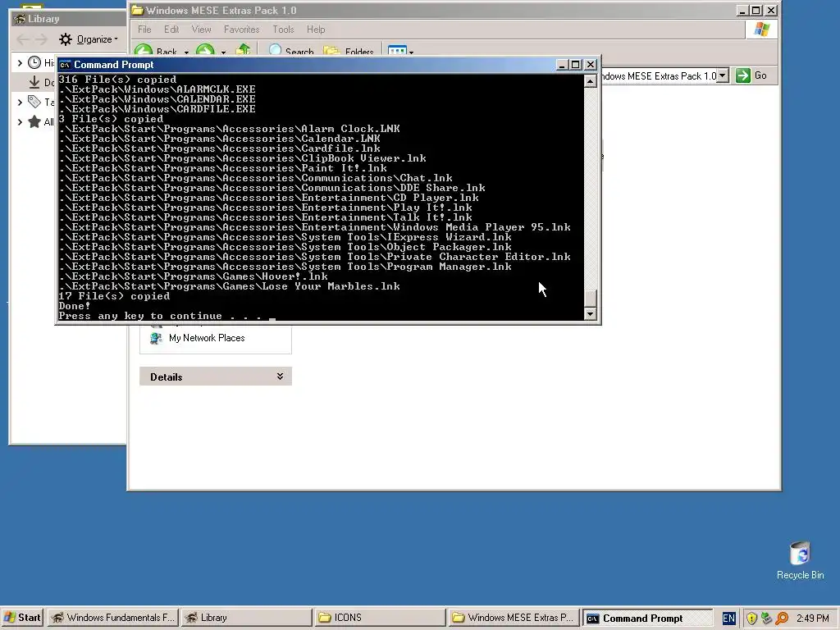The image size is (840, 630).
Task: Expand the All Bookmarks tree item
Action: point(20,121)
